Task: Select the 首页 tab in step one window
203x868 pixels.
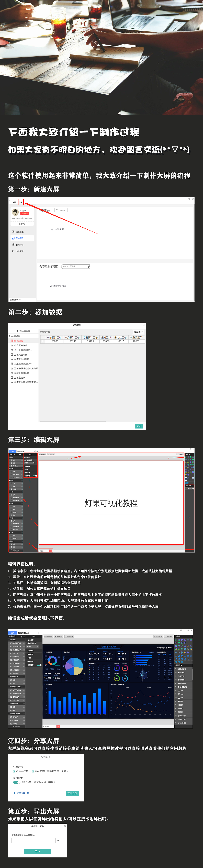Action: (14, 203)
